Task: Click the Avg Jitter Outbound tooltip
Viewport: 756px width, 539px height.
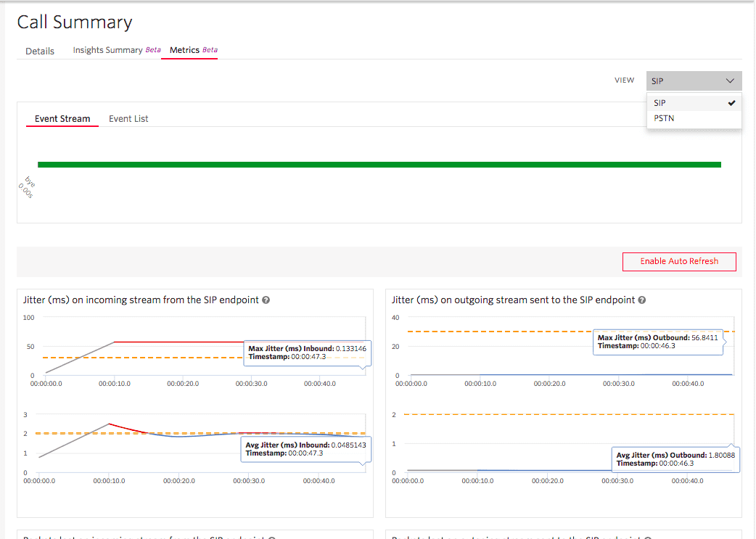Action: (675, 459)
